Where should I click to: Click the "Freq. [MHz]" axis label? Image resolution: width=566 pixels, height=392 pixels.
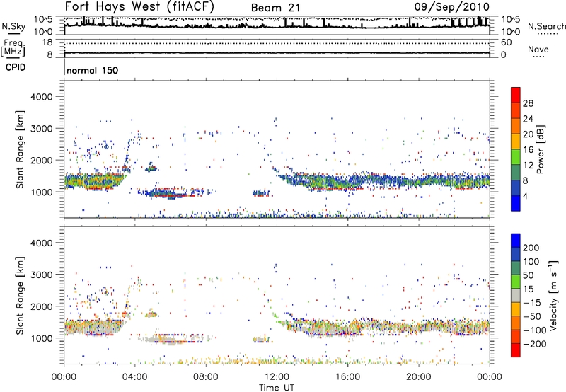13,48
